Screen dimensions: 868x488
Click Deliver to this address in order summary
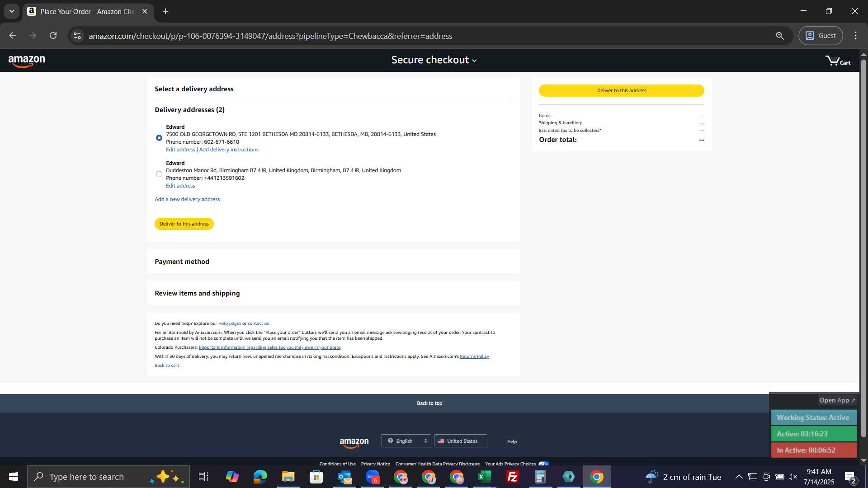621,91
